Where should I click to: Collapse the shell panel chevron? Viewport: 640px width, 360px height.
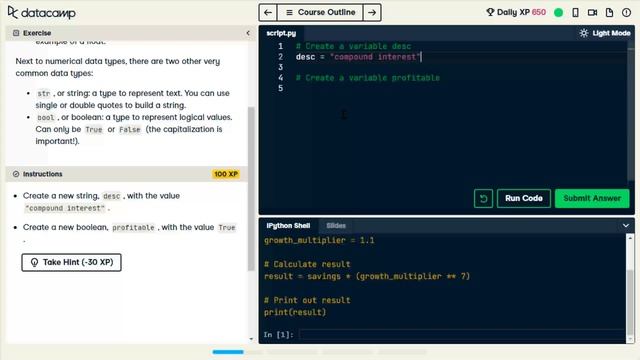626,226
